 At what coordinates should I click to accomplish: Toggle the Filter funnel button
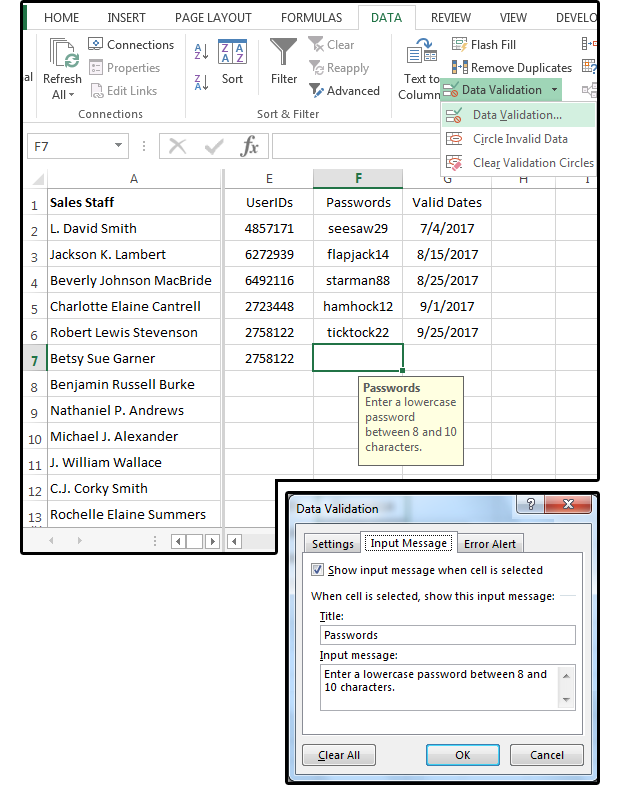coord(283,62)
